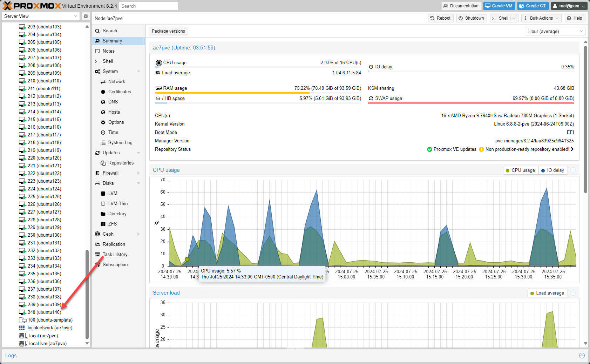Expand the Logs panel with circle arrow
The height and width of the screenshot is (364, 590).
(582, 356)
